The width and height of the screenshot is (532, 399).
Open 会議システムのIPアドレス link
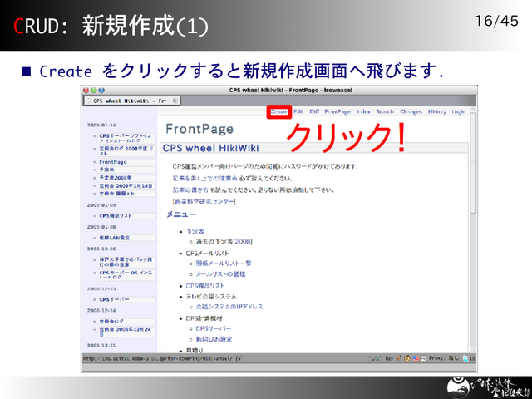pyautogui.click(x=229, y=307)
